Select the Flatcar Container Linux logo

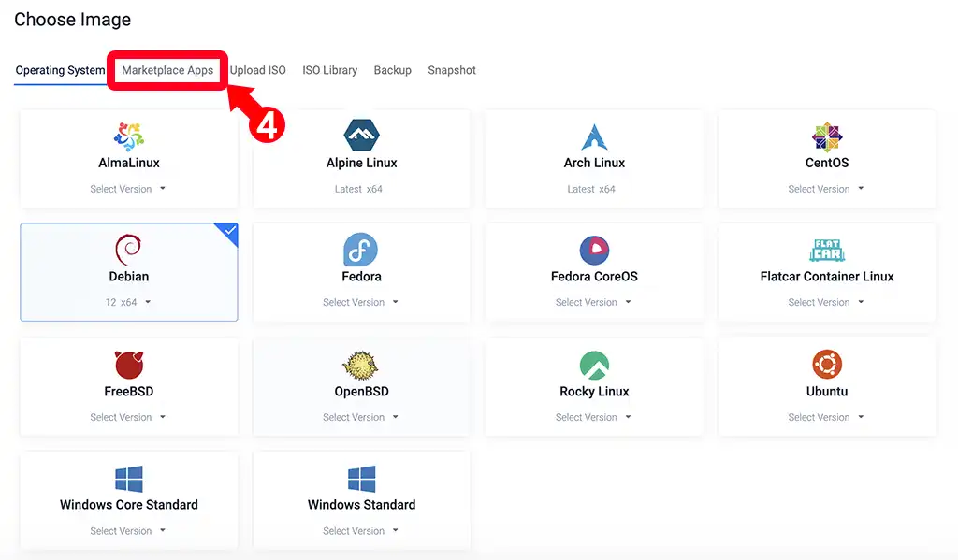(827, 250)
